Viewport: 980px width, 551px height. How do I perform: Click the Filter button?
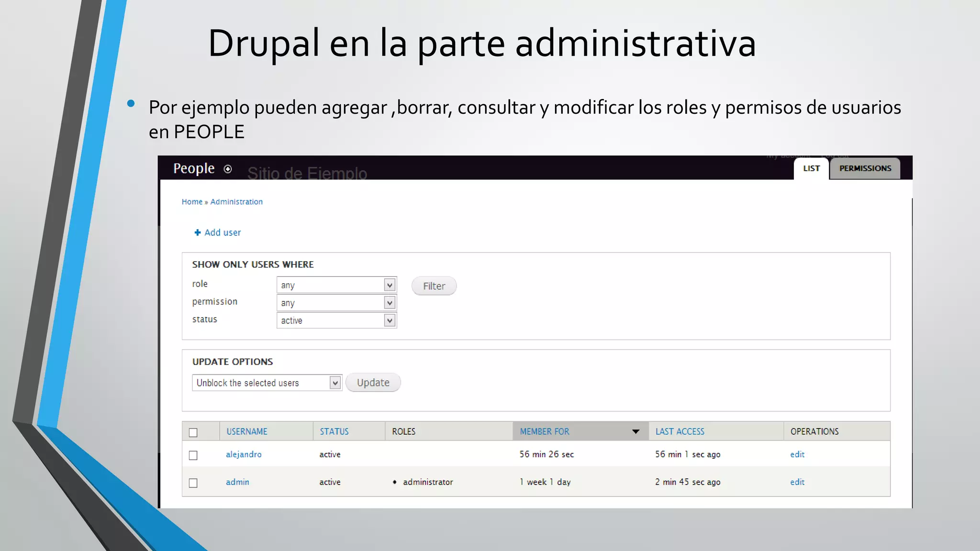click(x=434, y=286)
